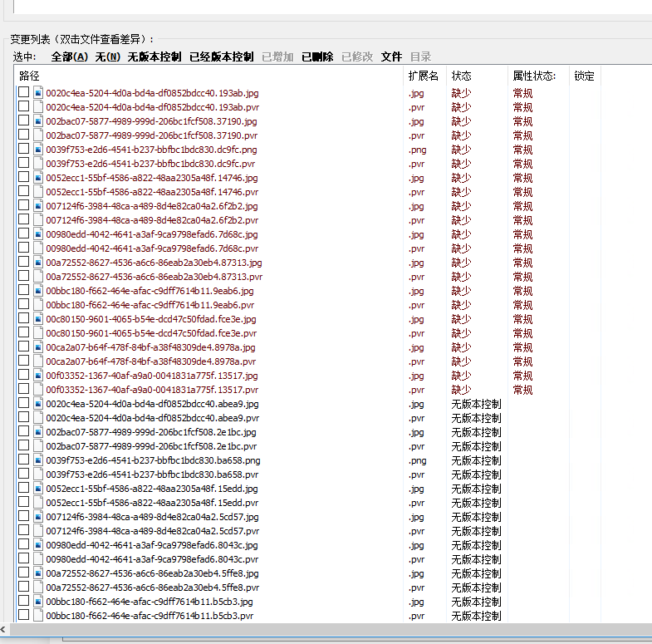
Task: Click the image icon of 0039f753...dc9fc.png
Action: click(x=38, y=150)
